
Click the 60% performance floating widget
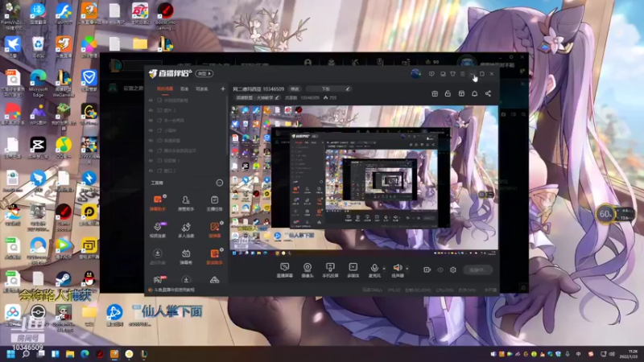(605, 214)
